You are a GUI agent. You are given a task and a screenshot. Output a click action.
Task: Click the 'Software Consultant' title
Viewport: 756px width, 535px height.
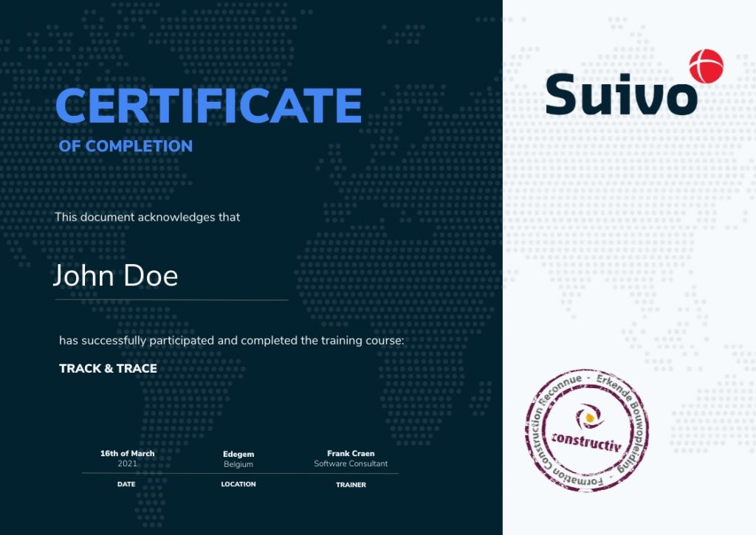[351, 463]
